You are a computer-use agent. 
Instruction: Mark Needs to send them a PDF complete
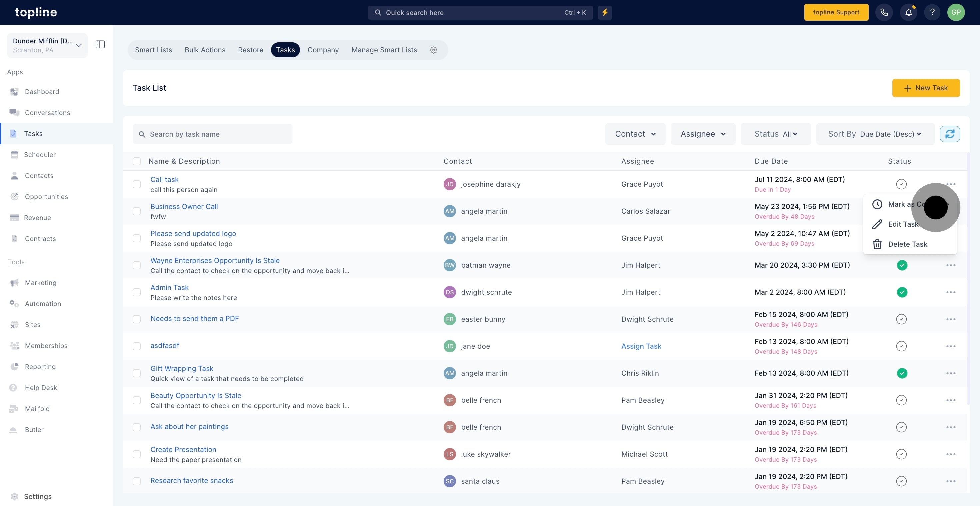click(901, 319)
